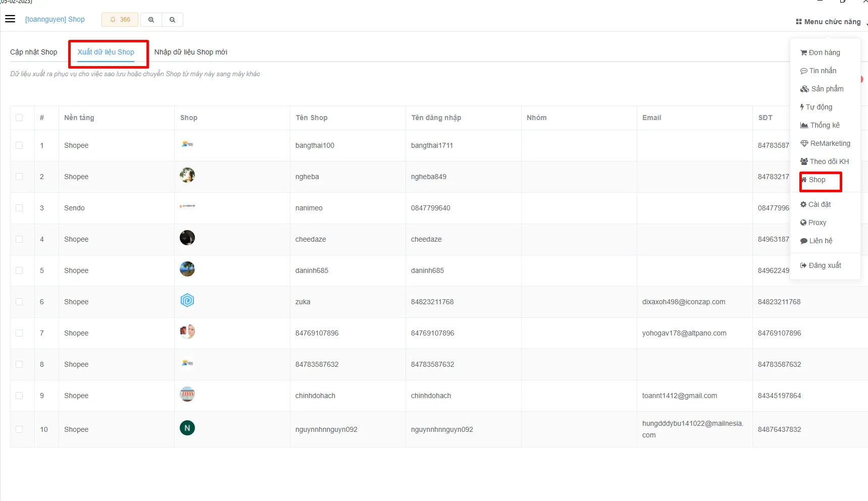Click the [toannguyen] Shop link
Image resolution: width=868 pixels, height=501 pixels.
click(x=55, y=19)
